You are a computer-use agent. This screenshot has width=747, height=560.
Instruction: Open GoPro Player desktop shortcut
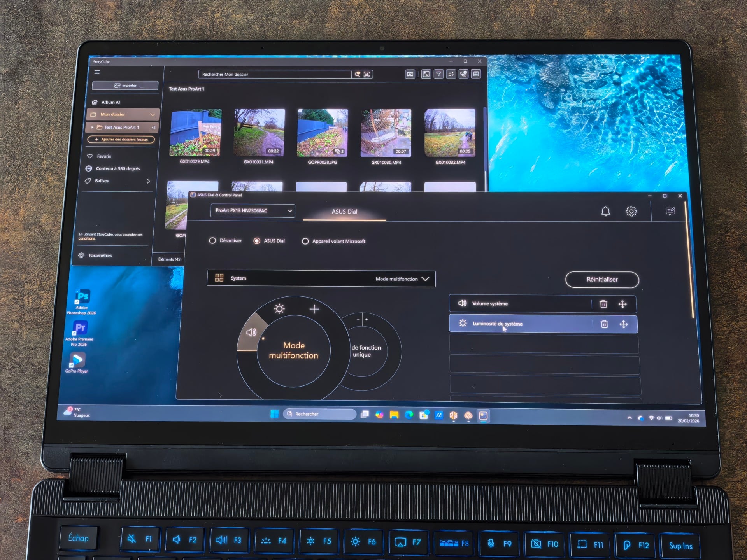pos(77,363)
